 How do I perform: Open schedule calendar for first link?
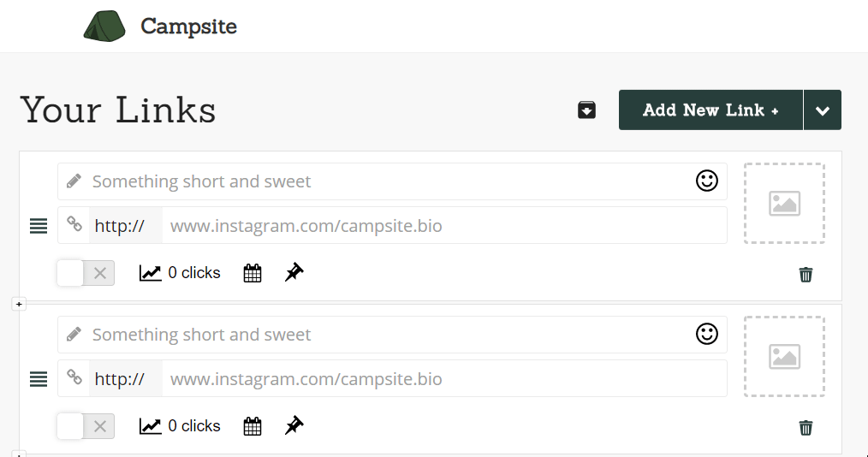click(x=253, y=273)
